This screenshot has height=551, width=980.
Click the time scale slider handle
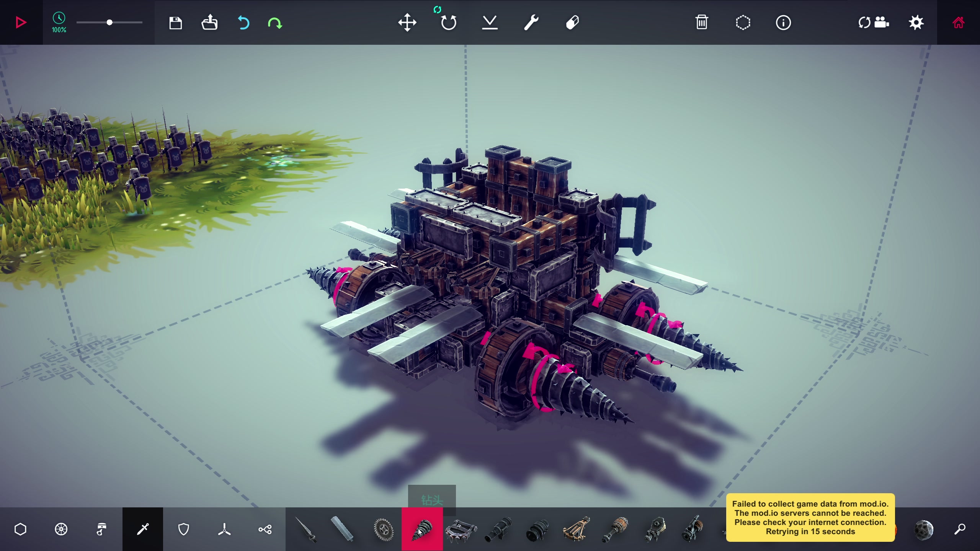coord(109,23)
